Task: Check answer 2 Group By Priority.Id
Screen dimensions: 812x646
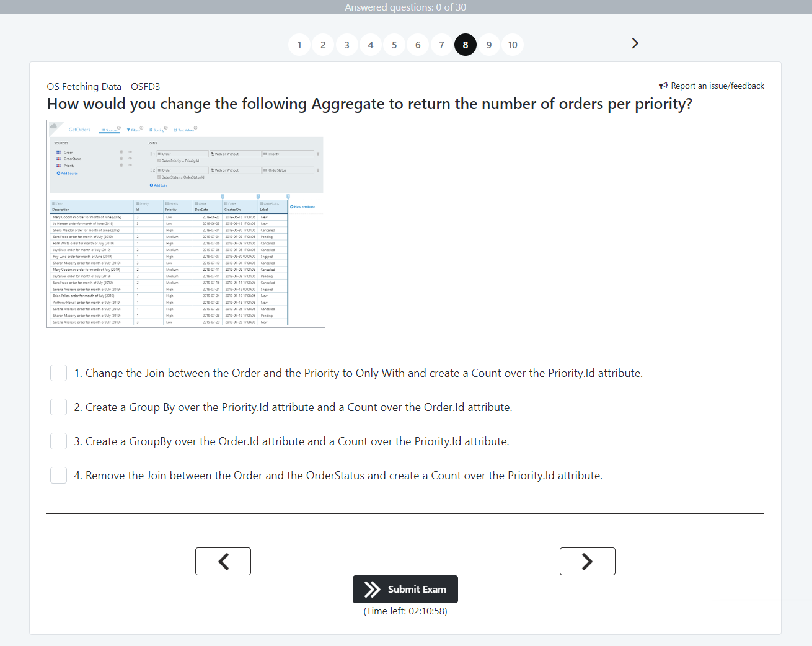Action: [58, 407]
